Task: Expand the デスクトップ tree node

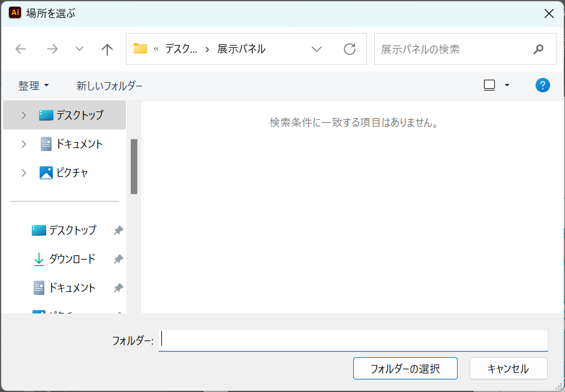Action: (24, 115)
